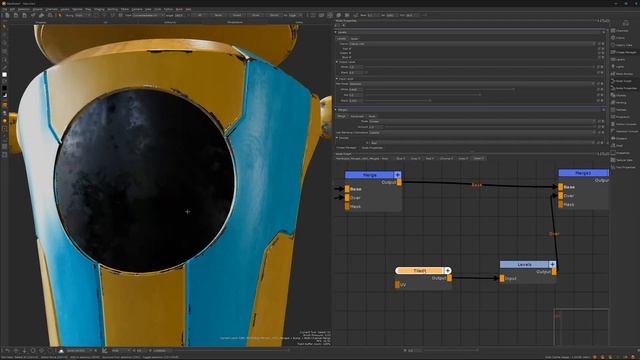The width and height of the screenshot is (640, 360).
Task: Click the Input Level White slider handle
Action: (x=513, y=89)
